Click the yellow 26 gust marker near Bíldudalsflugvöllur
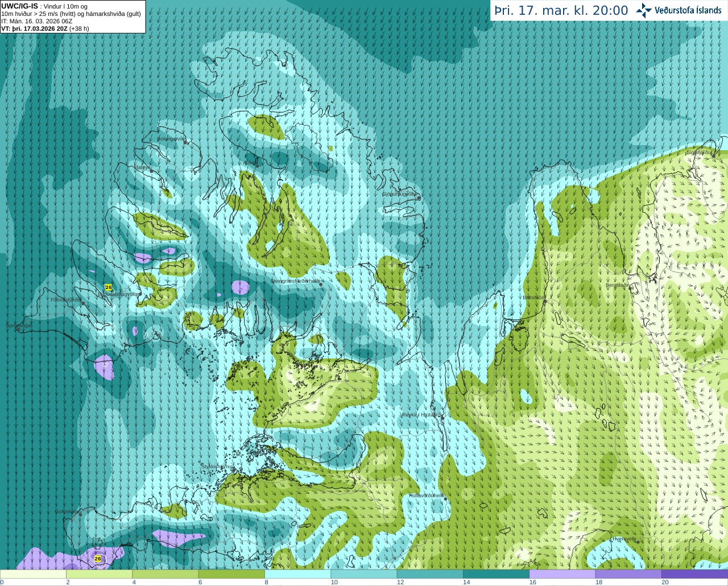 click(108, 287)
